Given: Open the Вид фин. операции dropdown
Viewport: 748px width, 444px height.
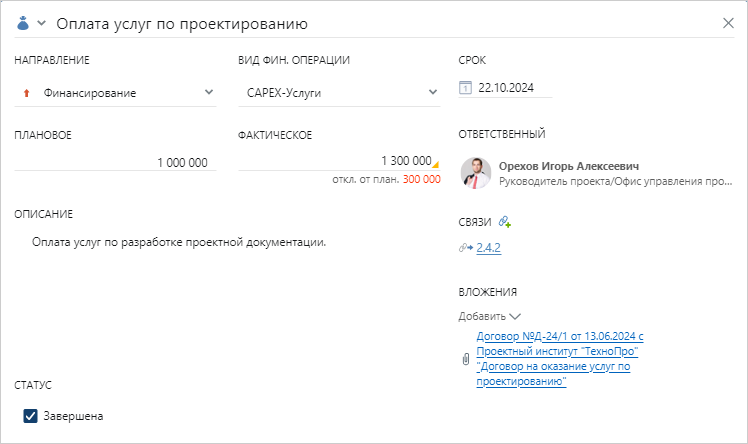Looking at the screenshot, I should tap(433, 92).
